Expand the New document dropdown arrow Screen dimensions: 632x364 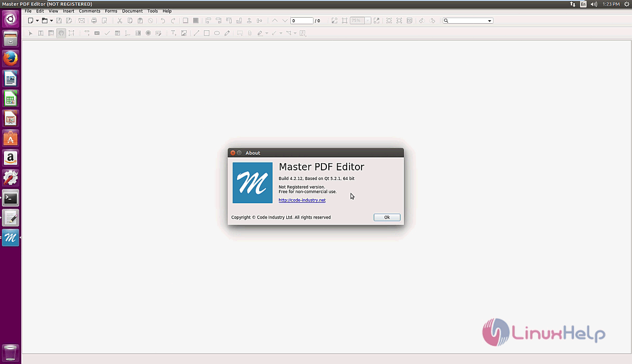click(x=37, y=21)
